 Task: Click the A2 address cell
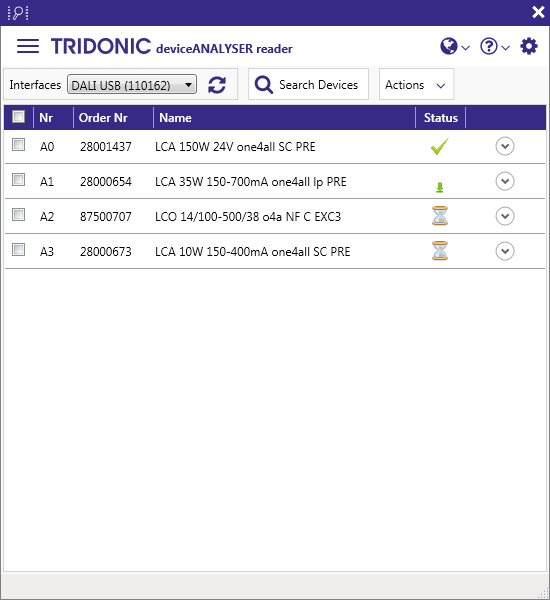(x=47, y=217)
